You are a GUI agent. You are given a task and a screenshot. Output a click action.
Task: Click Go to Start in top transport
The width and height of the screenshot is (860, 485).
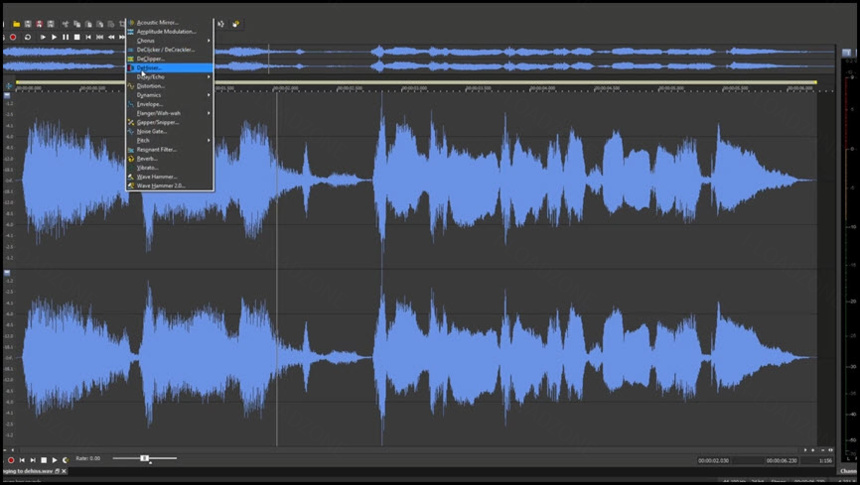pos(88,37)
